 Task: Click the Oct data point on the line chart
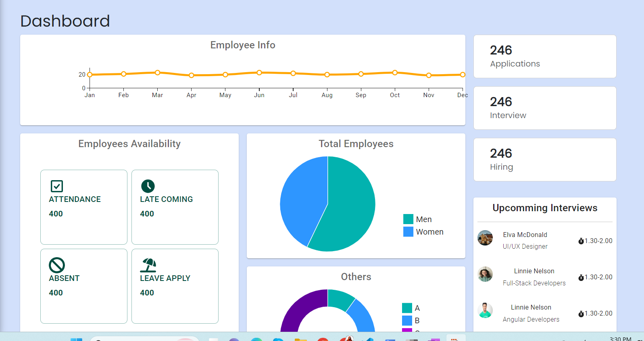pyautogui.click(x=395, y=73)
